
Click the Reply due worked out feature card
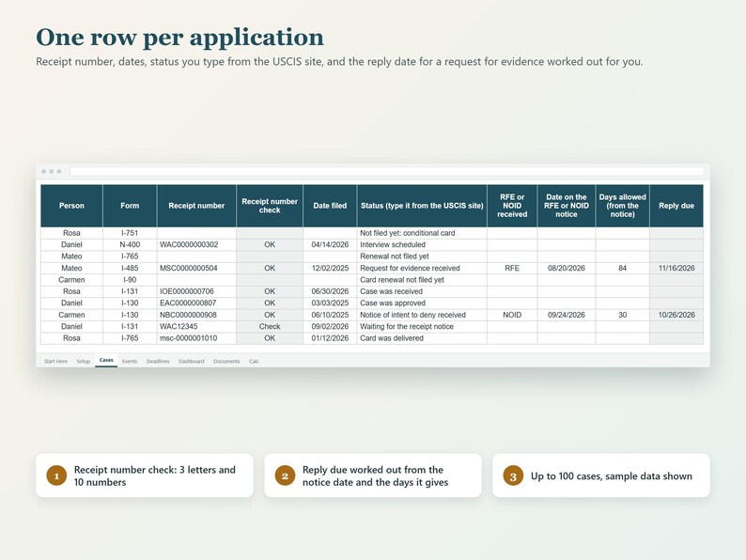373,475
